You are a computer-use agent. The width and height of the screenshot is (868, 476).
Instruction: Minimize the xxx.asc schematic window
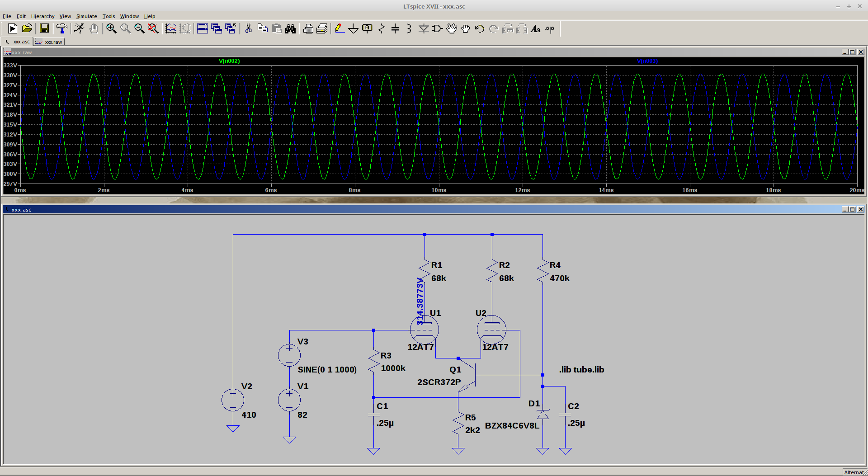[844, 209]
